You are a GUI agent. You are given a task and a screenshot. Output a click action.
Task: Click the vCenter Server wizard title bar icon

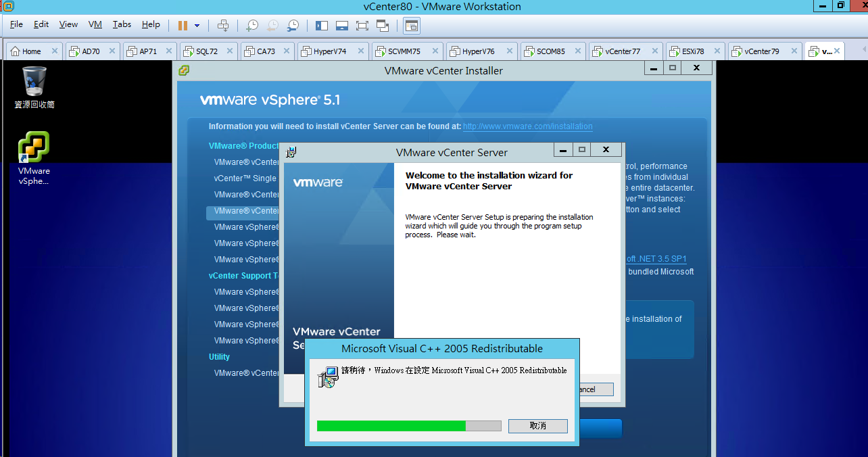(x=291, y=152)
